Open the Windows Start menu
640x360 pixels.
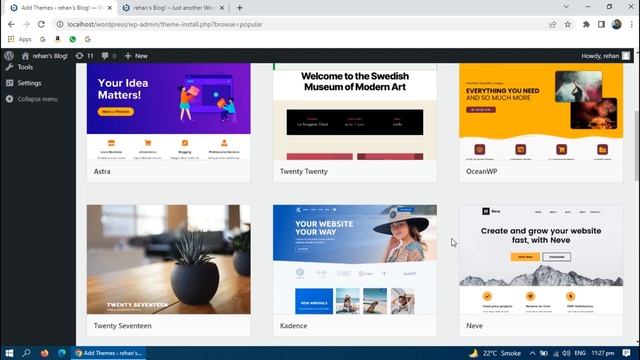click(x=9, y=353)
